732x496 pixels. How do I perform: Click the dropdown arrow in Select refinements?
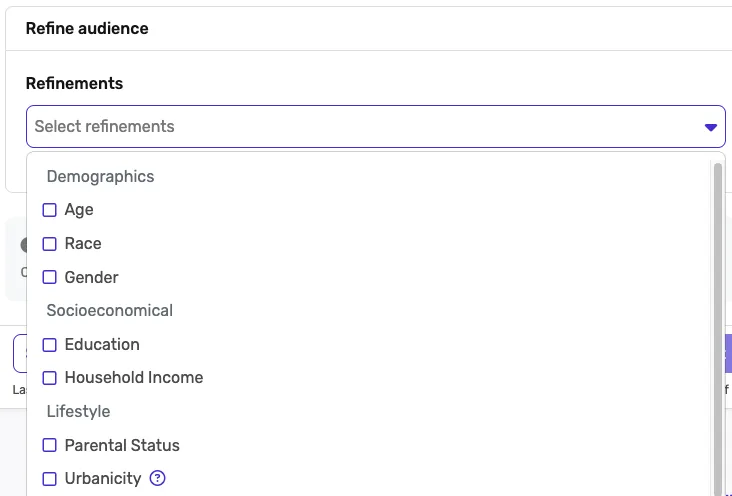[710, 127]
